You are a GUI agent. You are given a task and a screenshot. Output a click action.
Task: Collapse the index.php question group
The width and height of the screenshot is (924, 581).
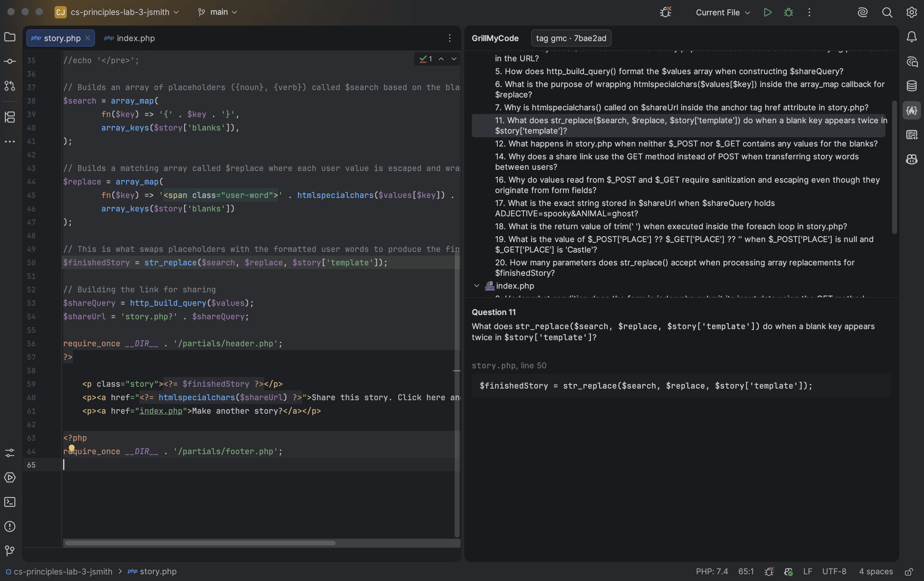477,286
